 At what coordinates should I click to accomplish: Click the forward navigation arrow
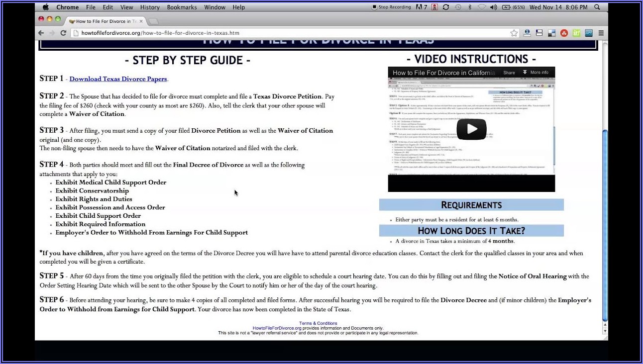pos(52,33)
